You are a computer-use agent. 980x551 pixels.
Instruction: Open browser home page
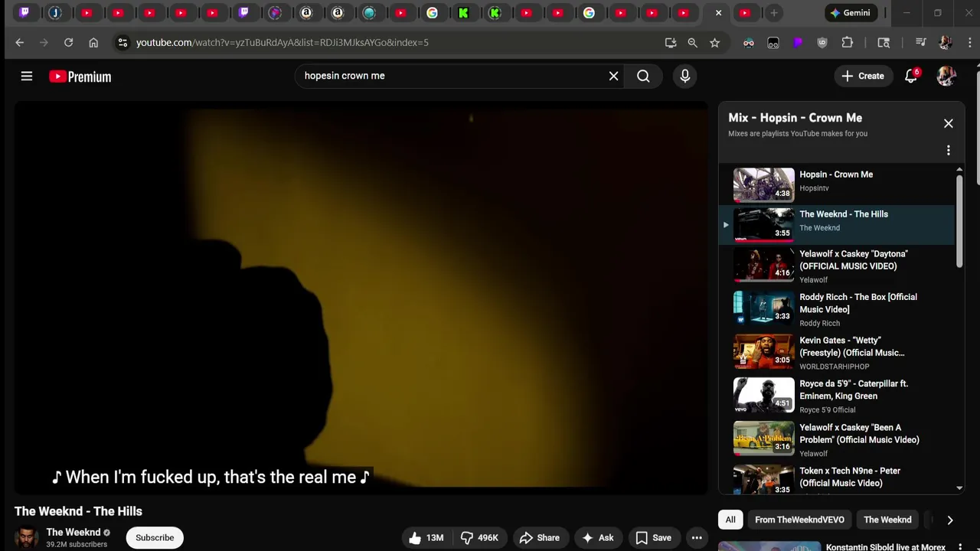(93, 42)
